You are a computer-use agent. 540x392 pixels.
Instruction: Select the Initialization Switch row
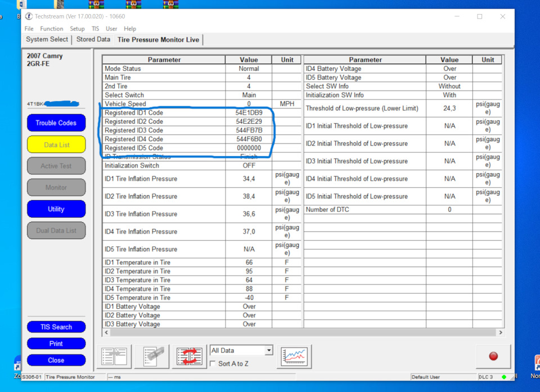(x=202, y=165)
